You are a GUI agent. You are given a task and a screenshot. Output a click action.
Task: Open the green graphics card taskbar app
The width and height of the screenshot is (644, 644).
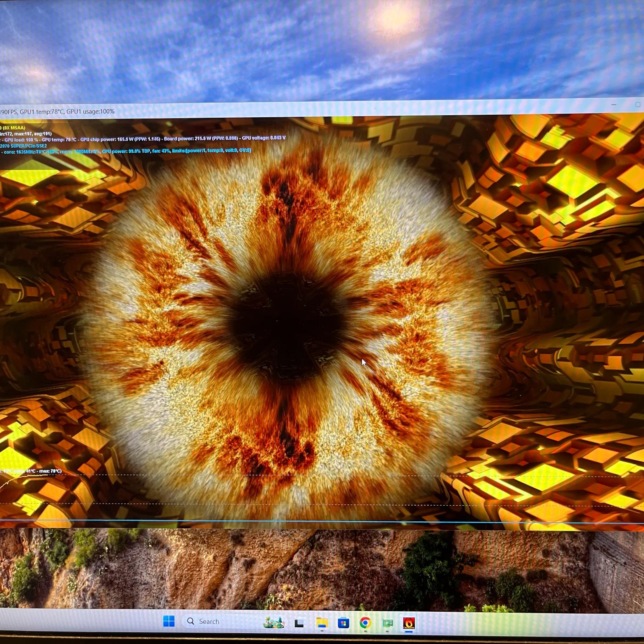point(387,623)
